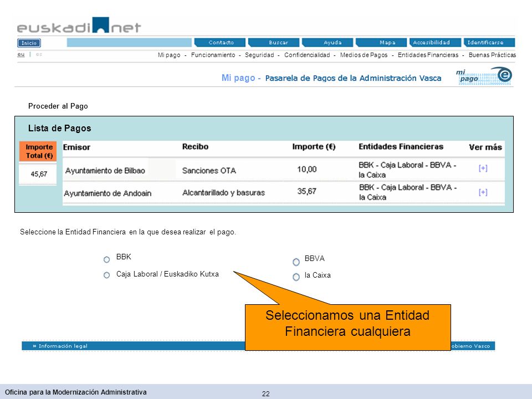The width and height of the screenshot is (532, 399).
Task: Click the Recibo column header
Action: coord(195,146)
